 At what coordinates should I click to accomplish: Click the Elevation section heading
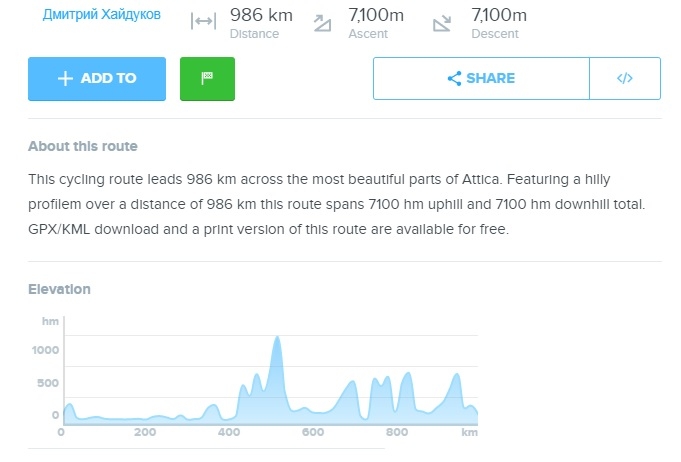pos(59,289)
